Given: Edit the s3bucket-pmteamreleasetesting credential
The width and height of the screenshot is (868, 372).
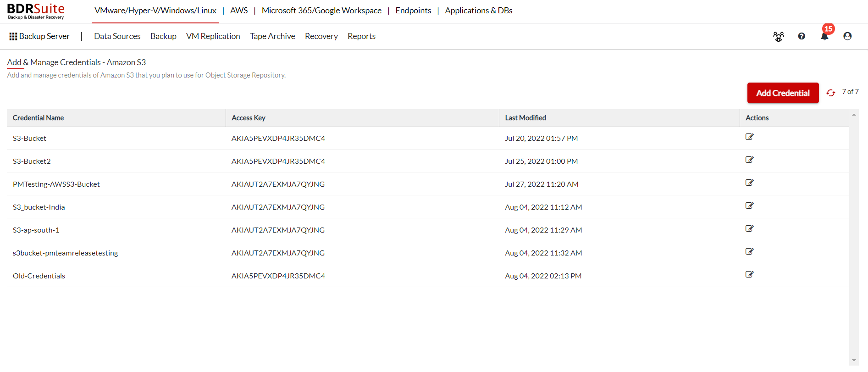Looking at the screenshot, I should click(749, 251).
